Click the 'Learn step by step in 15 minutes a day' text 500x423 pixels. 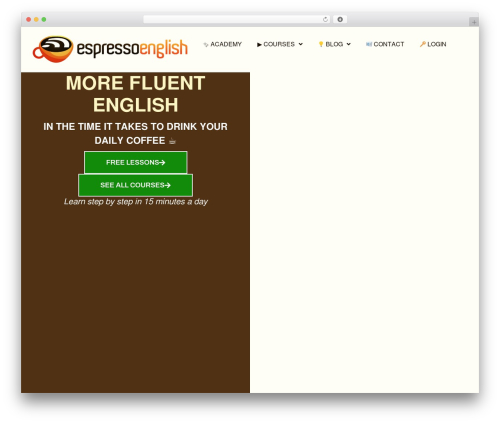[x=136, y=202]
